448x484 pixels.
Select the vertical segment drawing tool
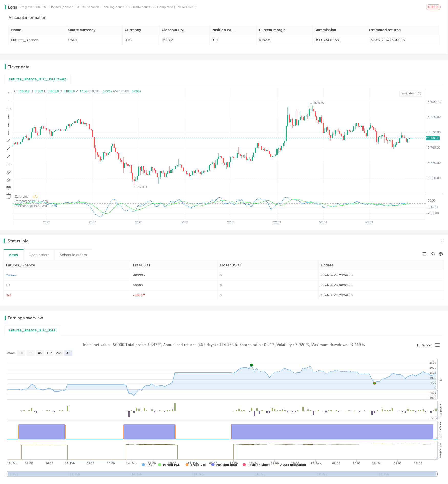coord(9,133)
